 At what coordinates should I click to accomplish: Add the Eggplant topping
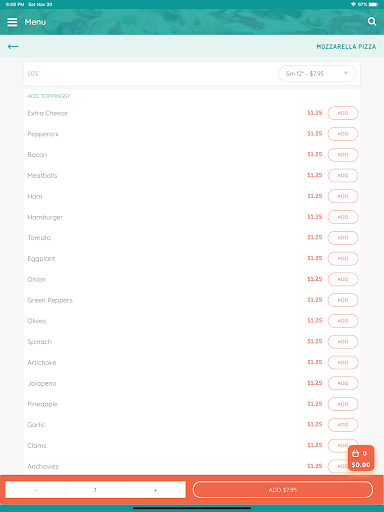point(343,258)
